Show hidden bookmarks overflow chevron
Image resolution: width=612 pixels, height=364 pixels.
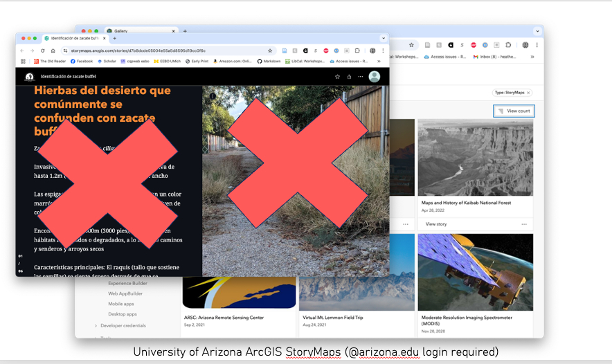[379, 61]
